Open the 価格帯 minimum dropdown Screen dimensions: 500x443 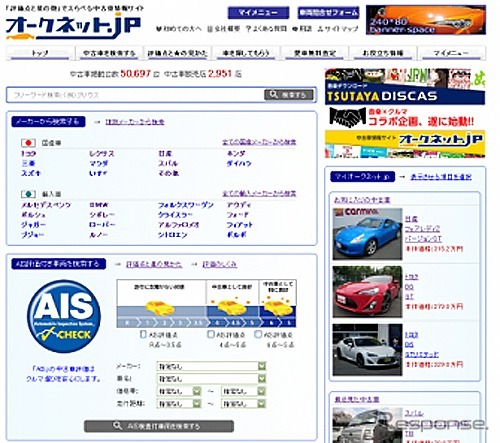coord(179,391)
